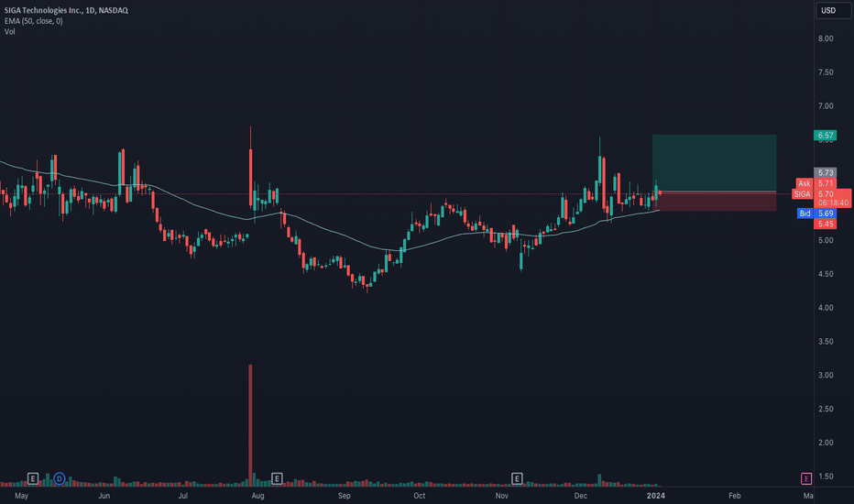Click the SIGA Technologies Inc. symbol title
Viewport: 854px width, 504px height.
pos(66,10)
